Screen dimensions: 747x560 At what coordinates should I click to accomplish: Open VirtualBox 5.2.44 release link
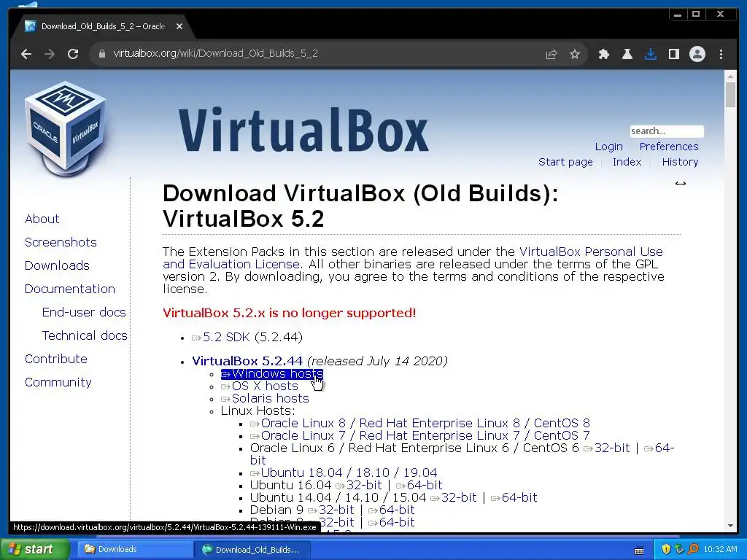(247, 361)
